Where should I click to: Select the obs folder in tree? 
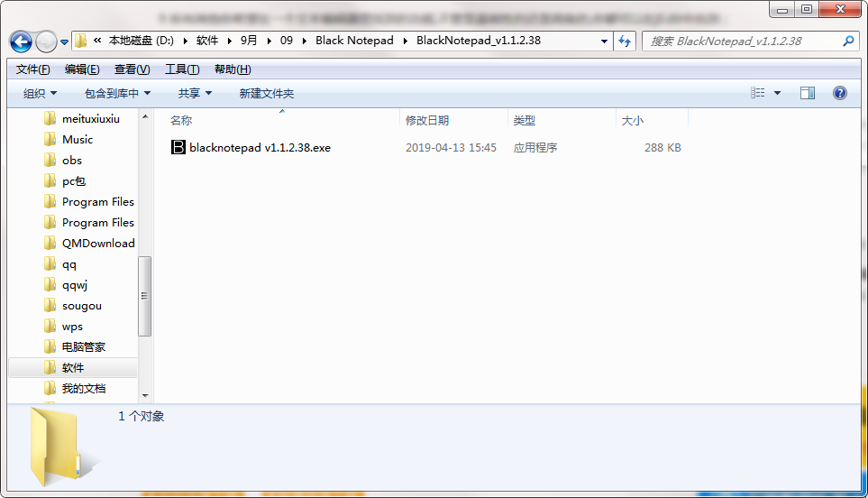pyautogui.click(x=72, y=161)
